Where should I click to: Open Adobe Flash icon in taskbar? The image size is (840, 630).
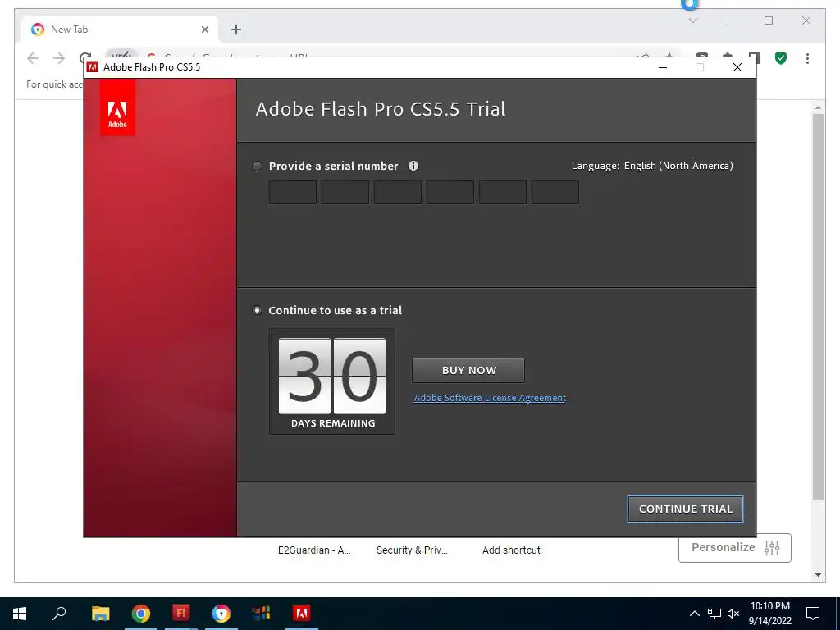(181, 614)
